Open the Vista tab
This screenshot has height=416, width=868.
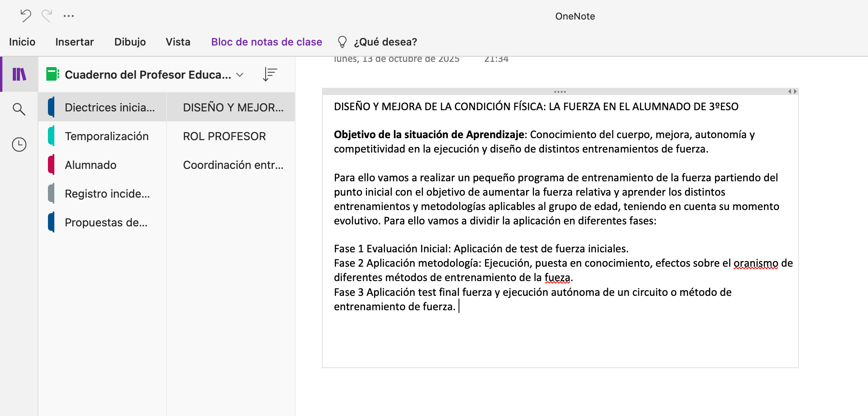(x=178, y=42)
